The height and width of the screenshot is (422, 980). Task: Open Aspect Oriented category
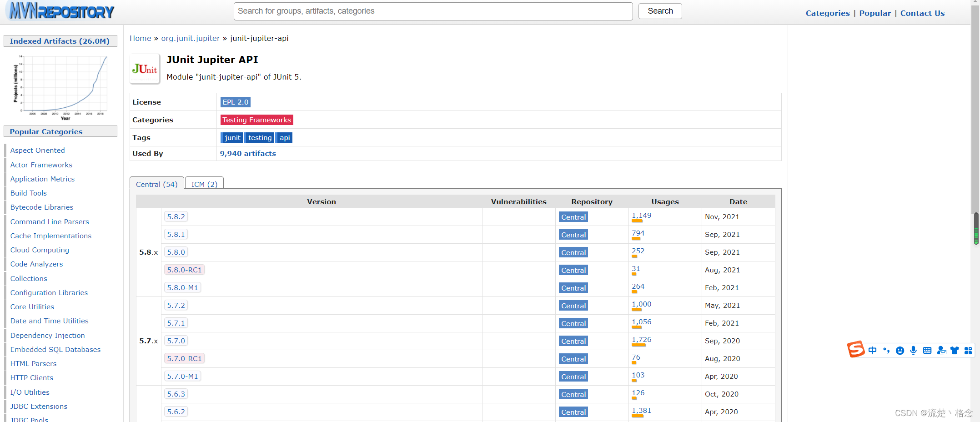(37, 150)
